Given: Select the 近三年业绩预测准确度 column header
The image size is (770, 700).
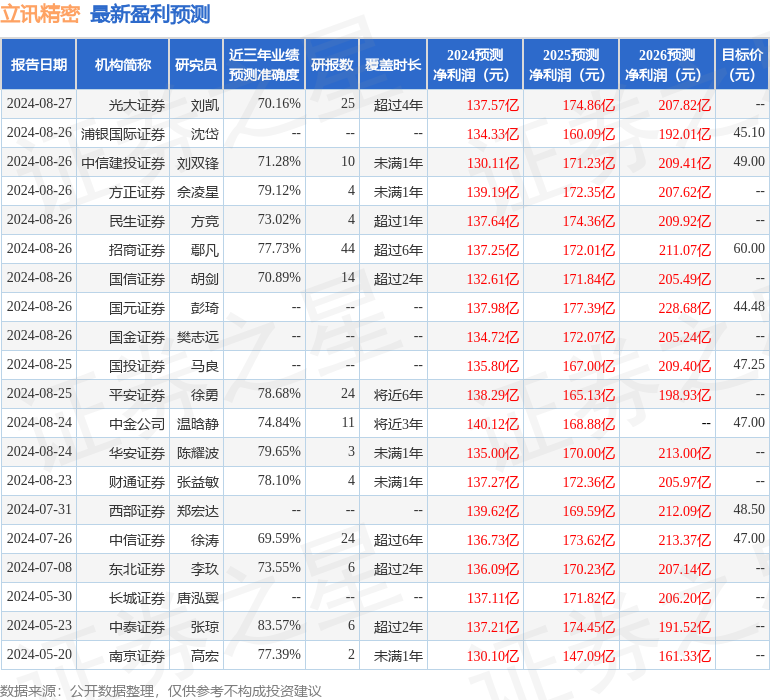Looking at the screenshot, I should (264, 64).
